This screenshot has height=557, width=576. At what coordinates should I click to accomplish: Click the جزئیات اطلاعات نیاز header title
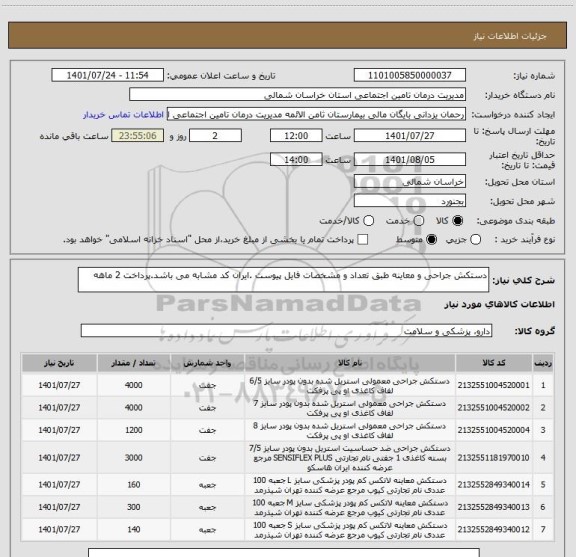coord(510,36)
